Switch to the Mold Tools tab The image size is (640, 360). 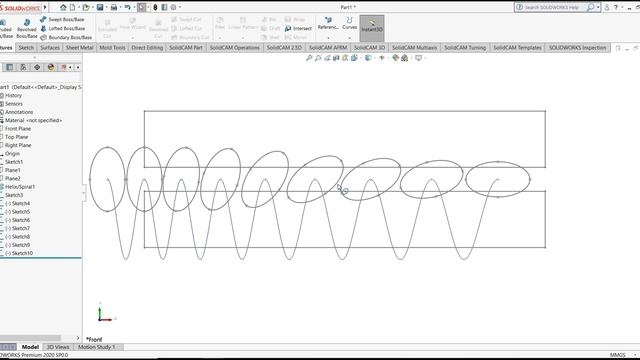coord(112,48)
